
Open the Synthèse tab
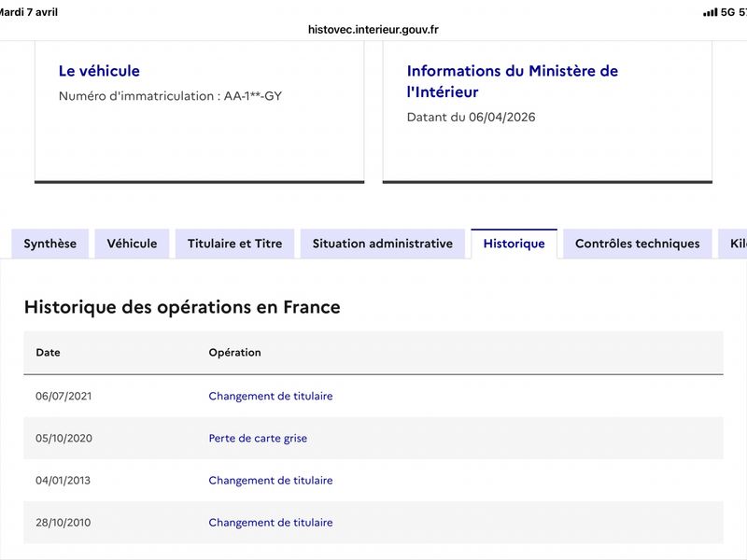[x=50, y=244]
